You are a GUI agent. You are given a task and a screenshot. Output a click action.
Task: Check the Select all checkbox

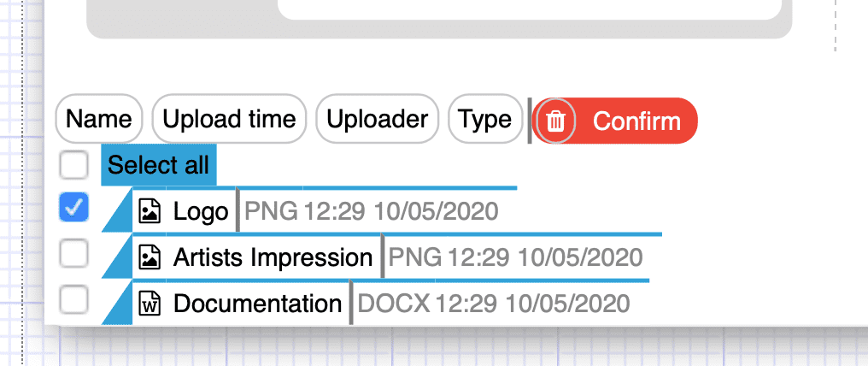coord(73,164)
